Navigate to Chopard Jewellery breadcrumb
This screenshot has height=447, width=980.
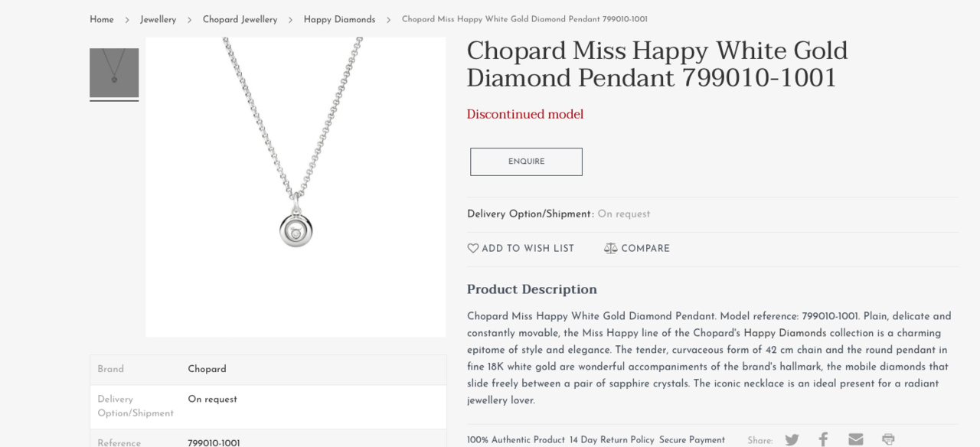click(240, 20)
